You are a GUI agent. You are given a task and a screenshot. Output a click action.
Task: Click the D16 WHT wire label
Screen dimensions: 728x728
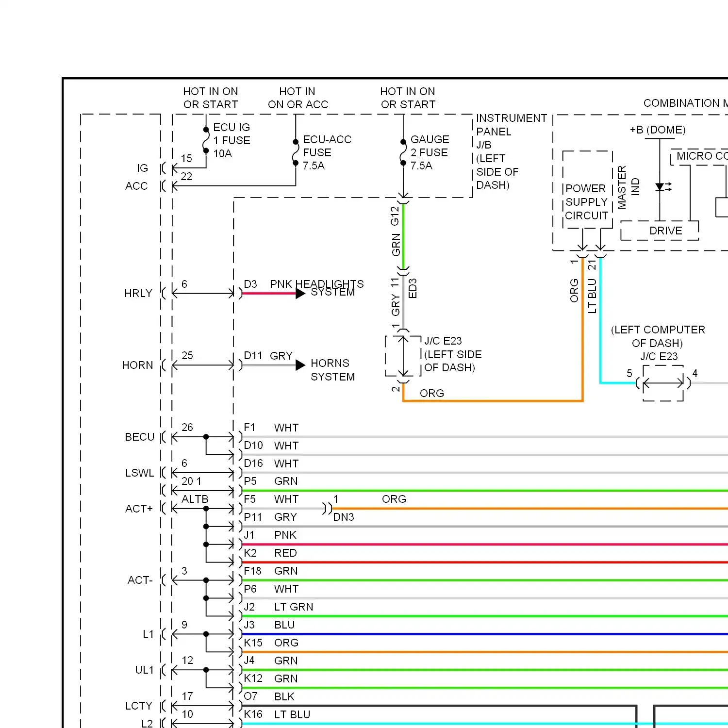click(271, 463)
